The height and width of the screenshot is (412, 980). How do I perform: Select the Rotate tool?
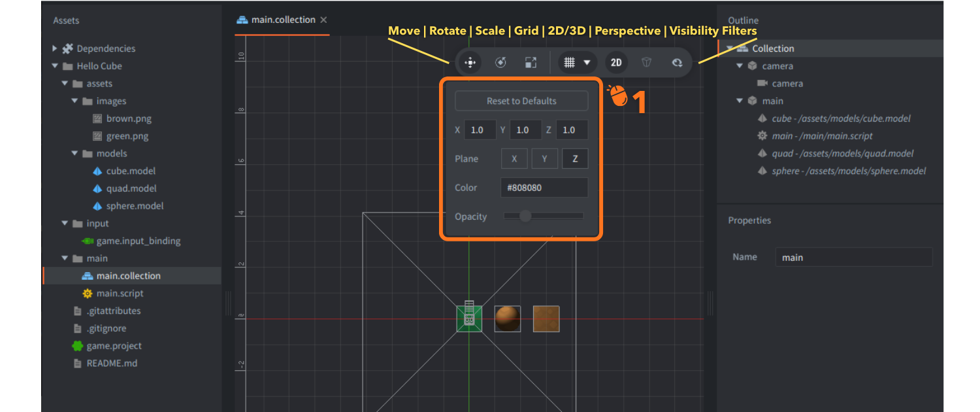point(500,62)
